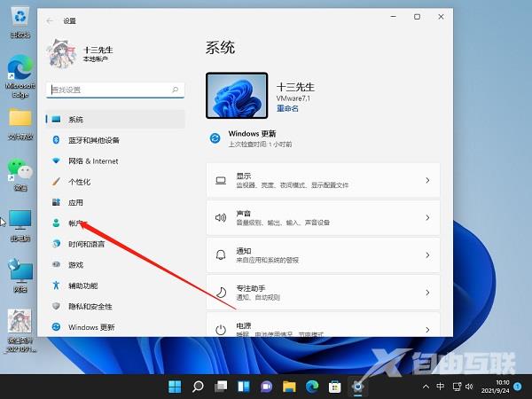Screen dimensions: 532x399
Task: Open the 通知 settings row
Action: (323, 255)
